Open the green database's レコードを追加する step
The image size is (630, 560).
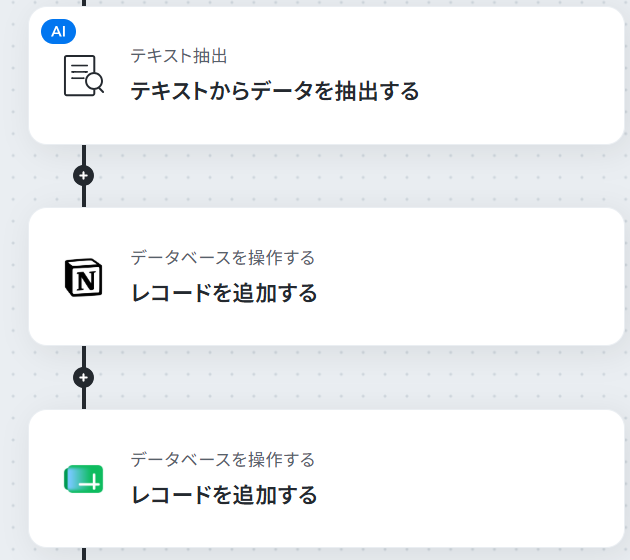(224, 495)
